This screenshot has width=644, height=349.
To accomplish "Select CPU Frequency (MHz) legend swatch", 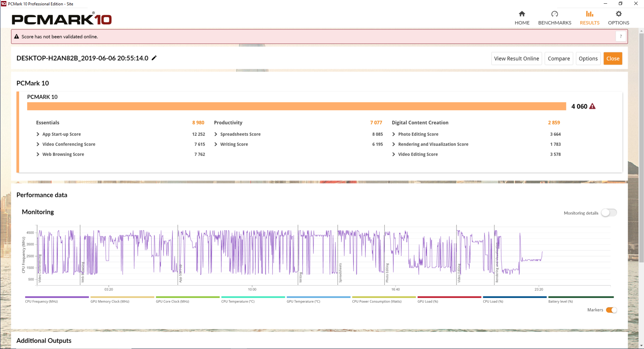I will click(x=57, y=297).
